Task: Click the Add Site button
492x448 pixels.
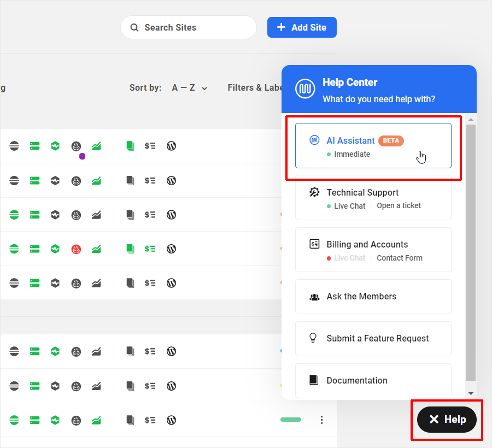Action: click(x=302, y=27)
